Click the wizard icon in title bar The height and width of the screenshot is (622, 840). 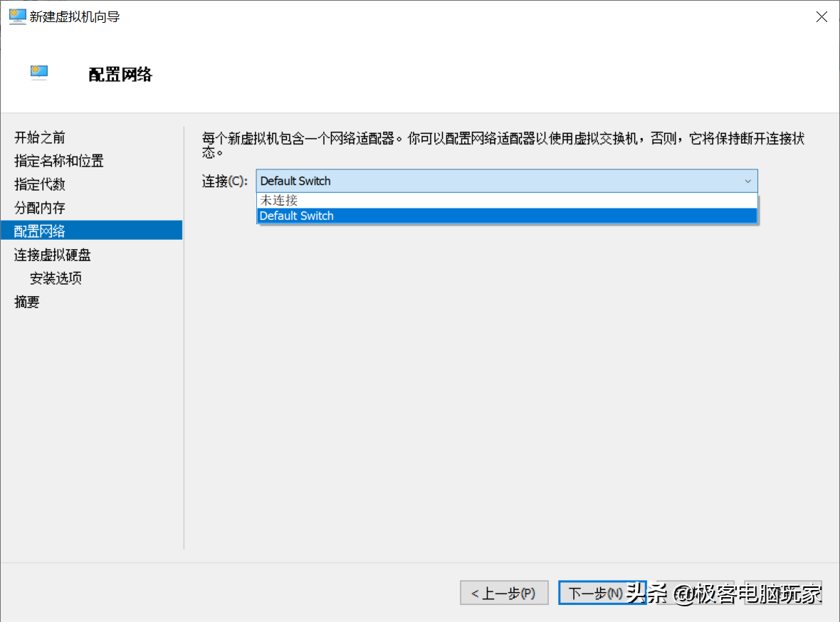coord(18,16)
